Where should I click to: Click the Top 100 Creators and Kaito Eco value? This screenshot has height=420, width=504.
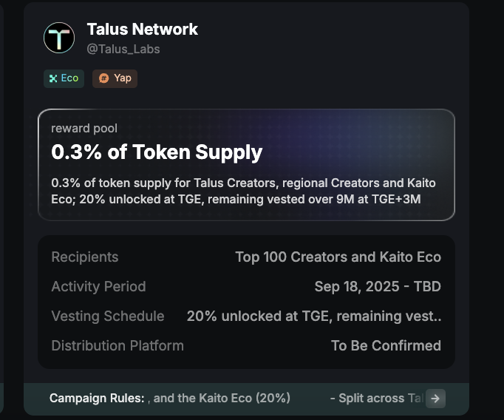(338, 257)
